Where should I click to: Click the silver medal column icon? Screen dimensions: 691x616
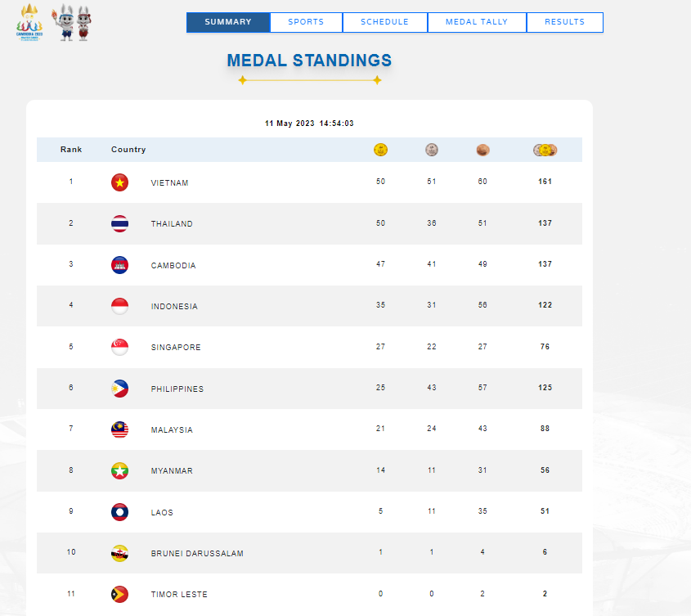[x=432, y=150]
